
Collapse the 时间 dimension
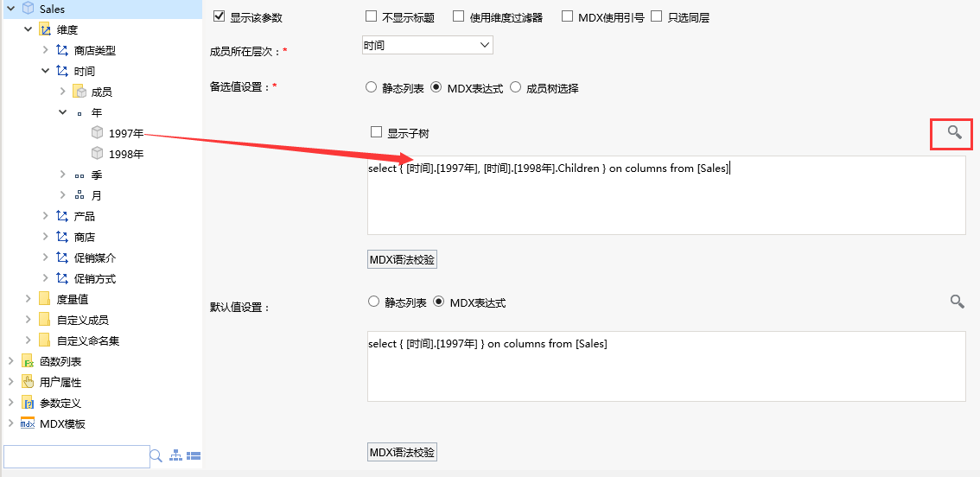(x=46, y=71)
